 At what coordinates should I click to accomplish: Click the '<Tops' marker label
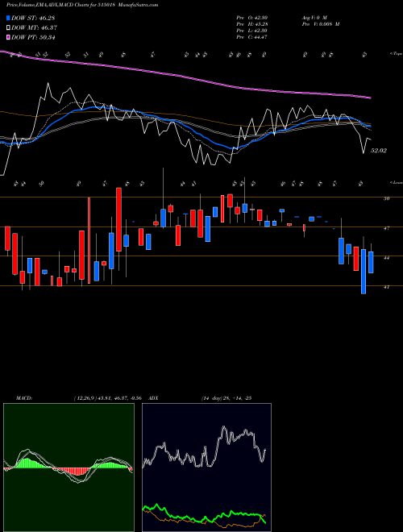[396, 54]
